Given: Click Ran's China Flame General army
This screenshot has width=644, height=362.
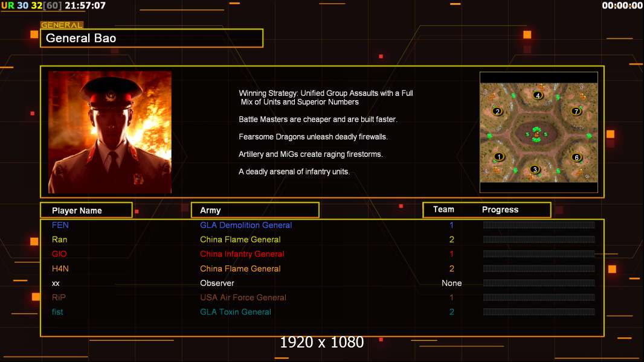Looking at the screenshot, I should [x=240, y=240].
